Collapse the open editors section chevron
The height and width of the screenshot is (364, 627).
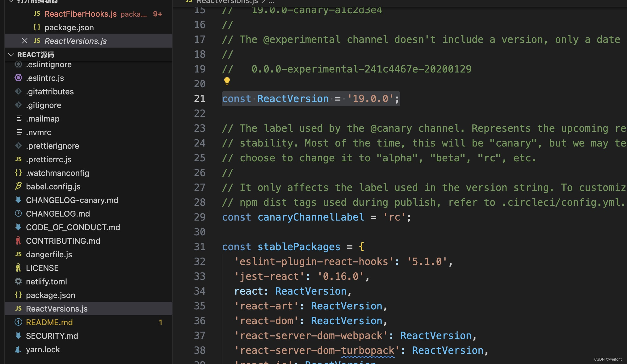(x=11, y=1)
